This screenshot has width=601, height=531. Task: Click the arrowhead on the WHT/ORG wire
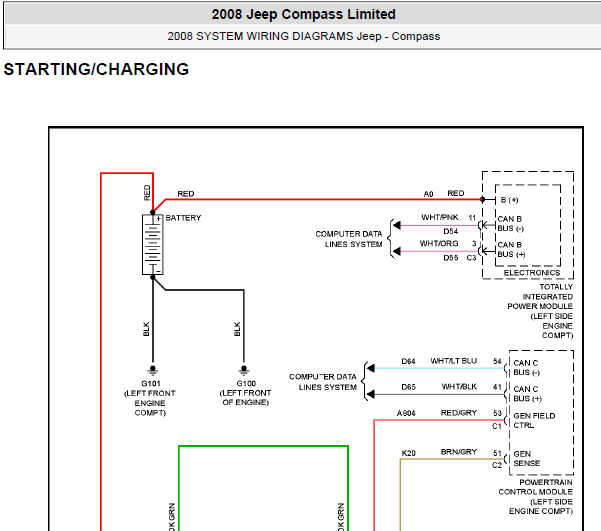397,252
